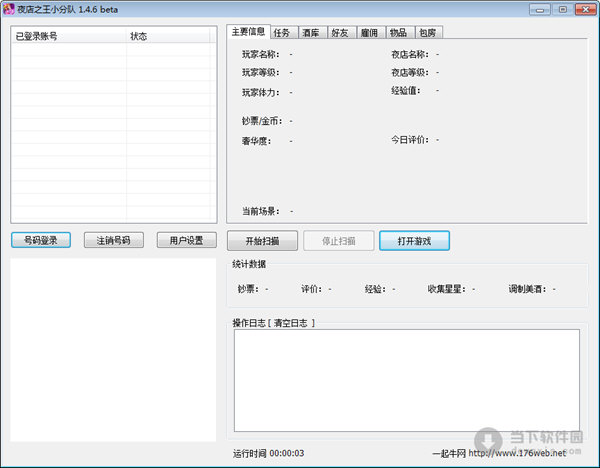Click the 钞票 statistic label
600x468 pixels.
(x=248, y=289)
